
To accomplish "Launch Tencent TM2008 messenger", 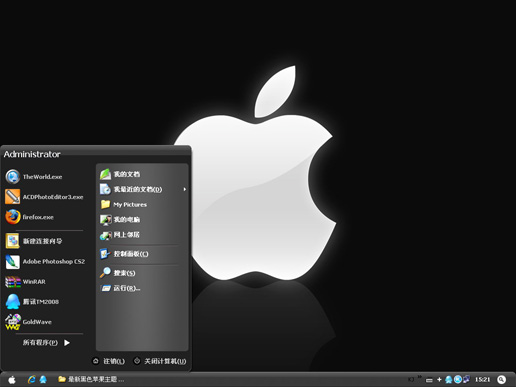I will pos(32,302).
